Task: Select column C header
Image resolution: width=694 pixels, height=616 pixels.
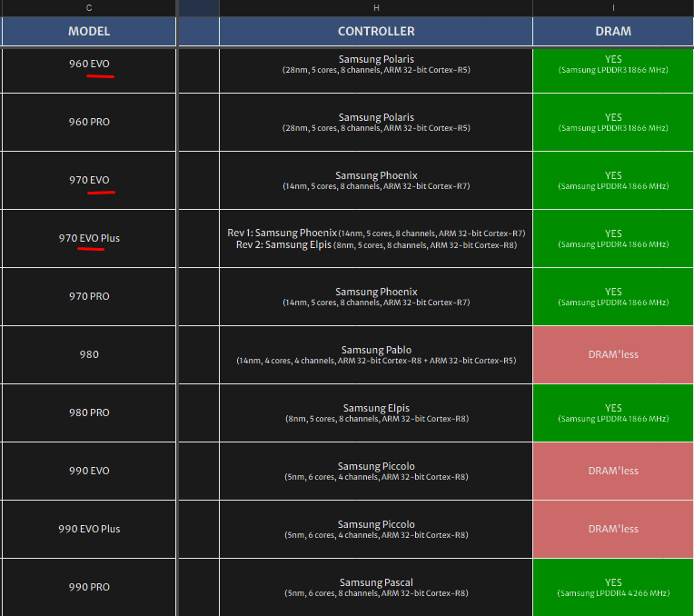Action: click(x=89, y=8)
